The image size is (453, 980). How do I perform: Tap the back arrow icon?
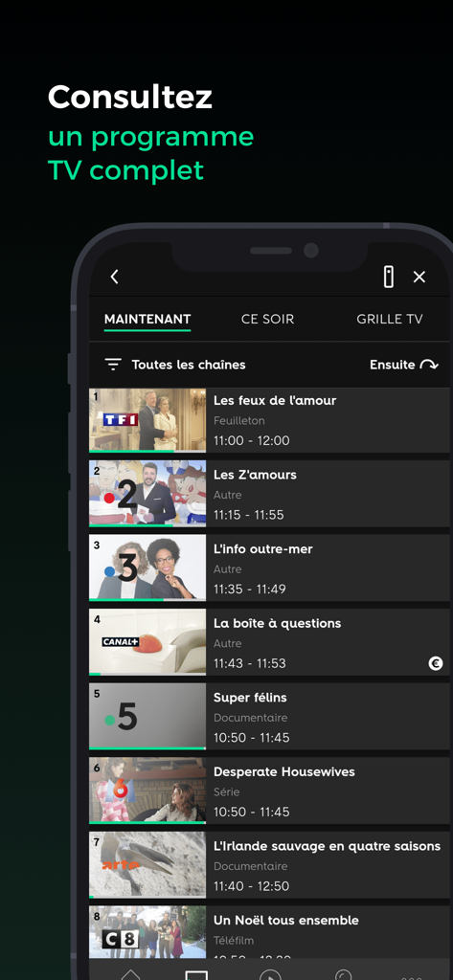[x=115, y=277]
